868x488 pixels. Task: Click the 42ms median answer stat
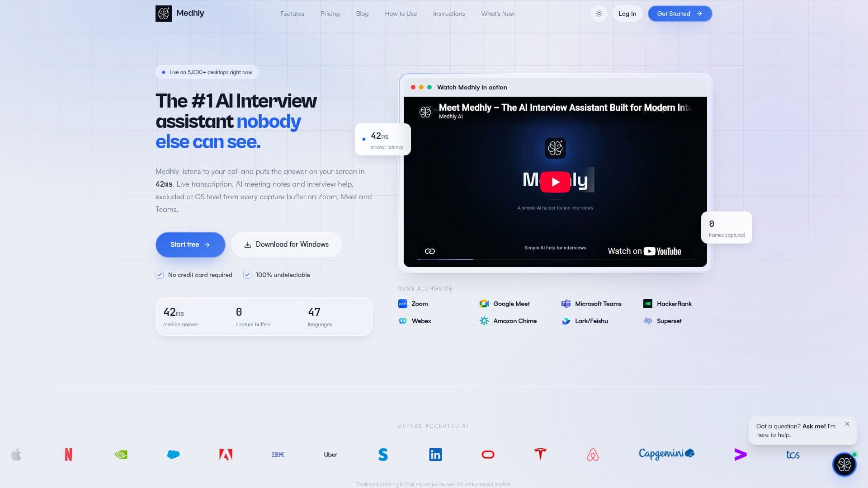point(180,317)
